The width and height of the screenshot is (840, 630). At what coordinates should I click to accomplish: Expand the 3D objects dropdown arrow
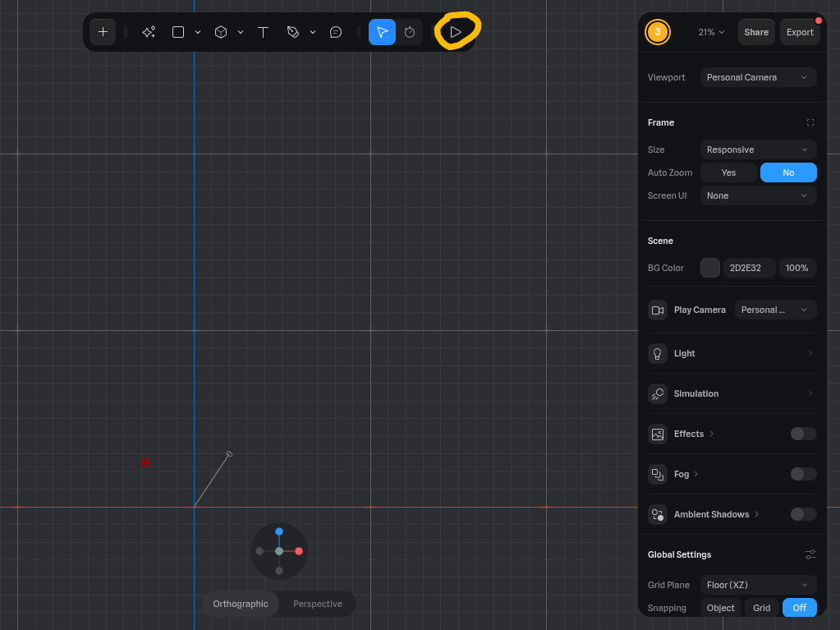(x=241, y=32)
